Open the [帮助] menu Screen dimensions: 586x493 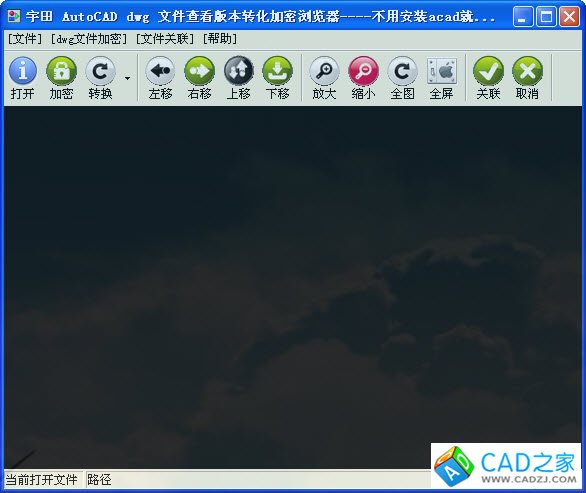[220, 38]
